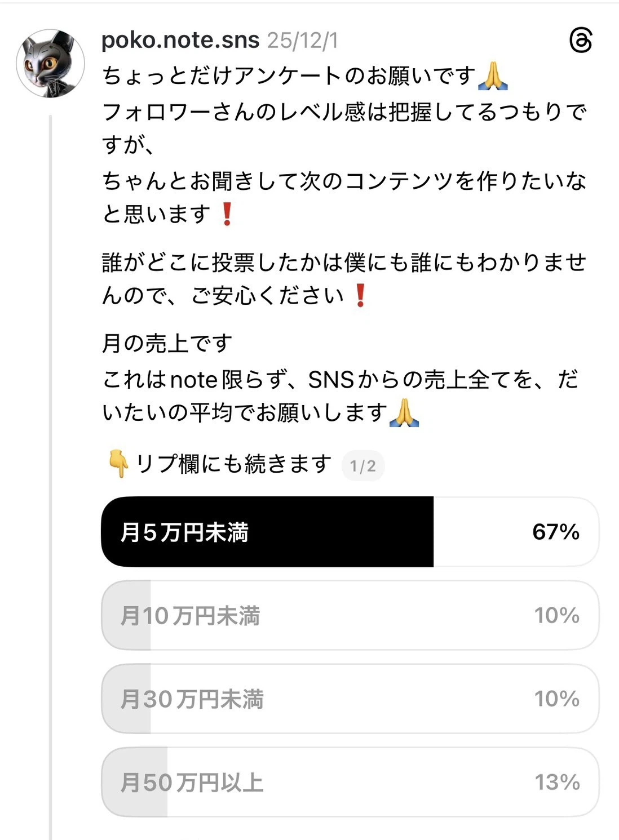This screenshot has height=840, width=619.
Task: Click the pointing-down hand emoji
Action: 118,464
